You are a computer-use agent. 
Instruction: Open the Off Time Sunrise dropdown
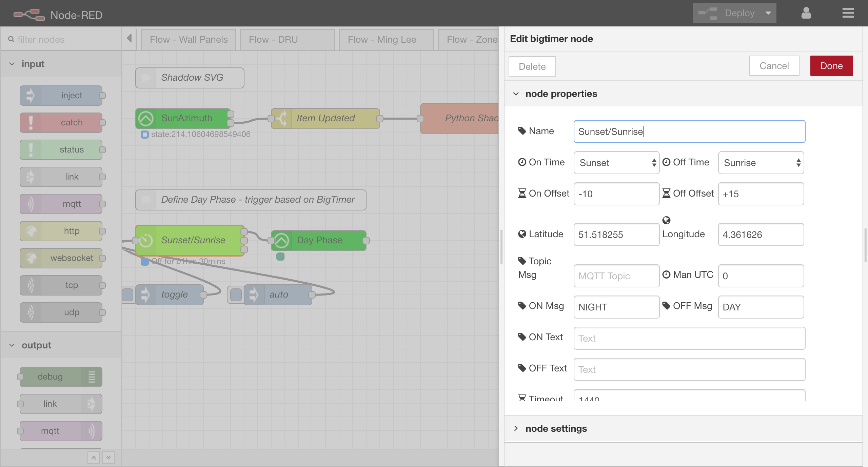point(761,163)
